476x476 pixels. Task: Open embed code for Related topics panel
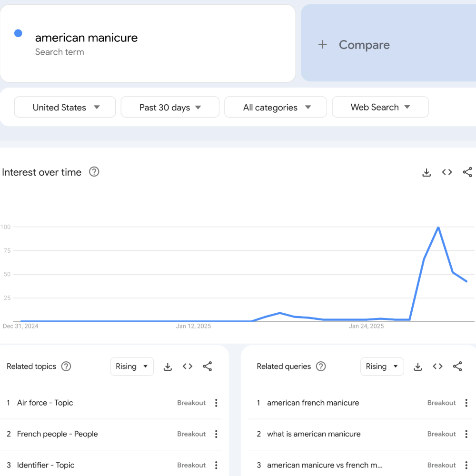(x=188, y=367)
